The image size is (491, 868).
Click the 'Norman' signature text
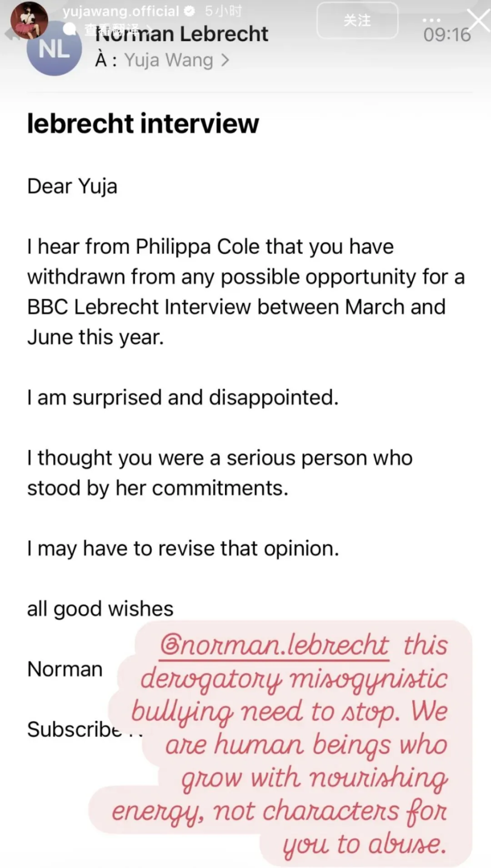point(65,669)
